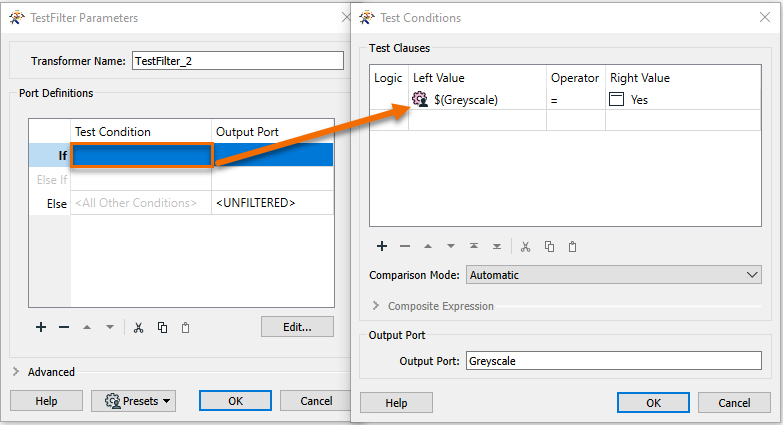Click the Test Condition column header
Image resolution: width=783 pixels, height=425 pixels.
click(141, 132)
